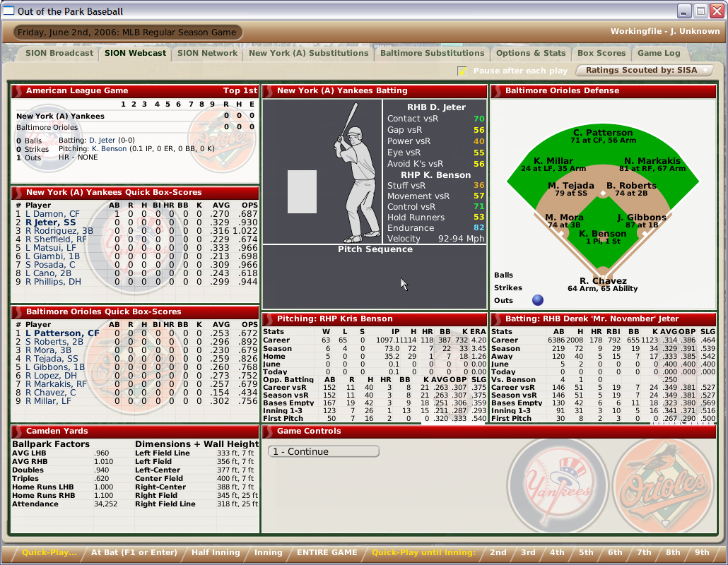Switch to Options & Stats tab
This screenshot has width=728, height=565.
click(531, 54)
